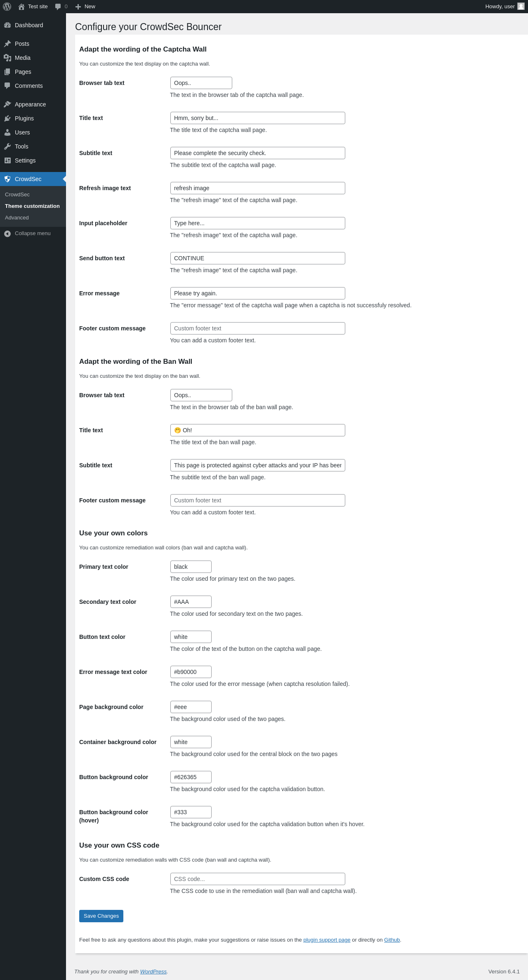This screenshot has width=528, height=980.
Task: Click the plus New icon in admin bar
Action: tap(78, 7)
